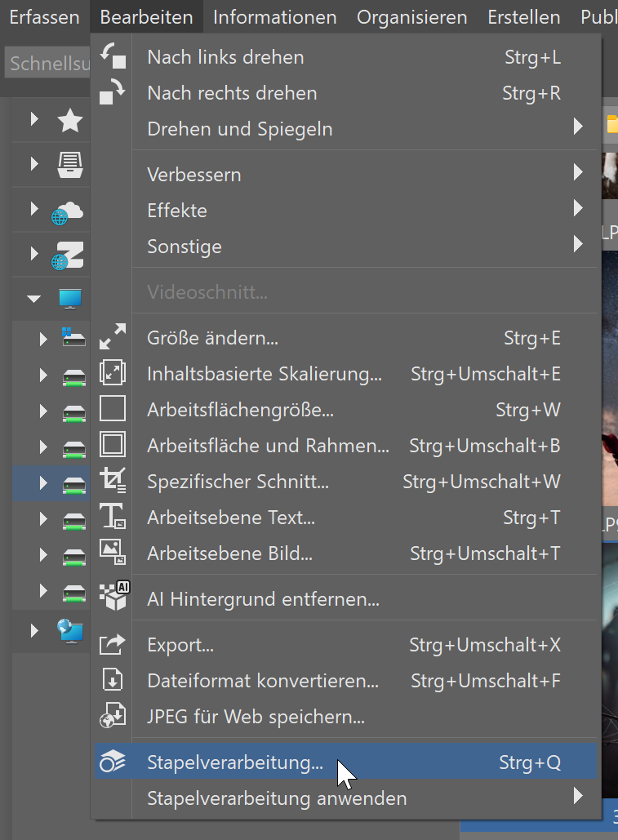
Task: Click the Größe ändern resize icon
Action: coord(112,337)
